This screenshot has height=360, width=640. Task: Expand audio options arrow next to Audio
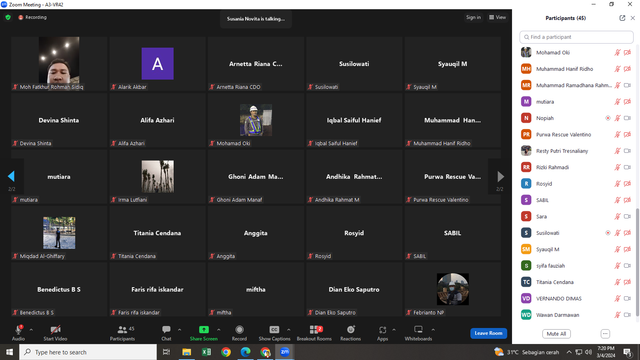(31, 329)
